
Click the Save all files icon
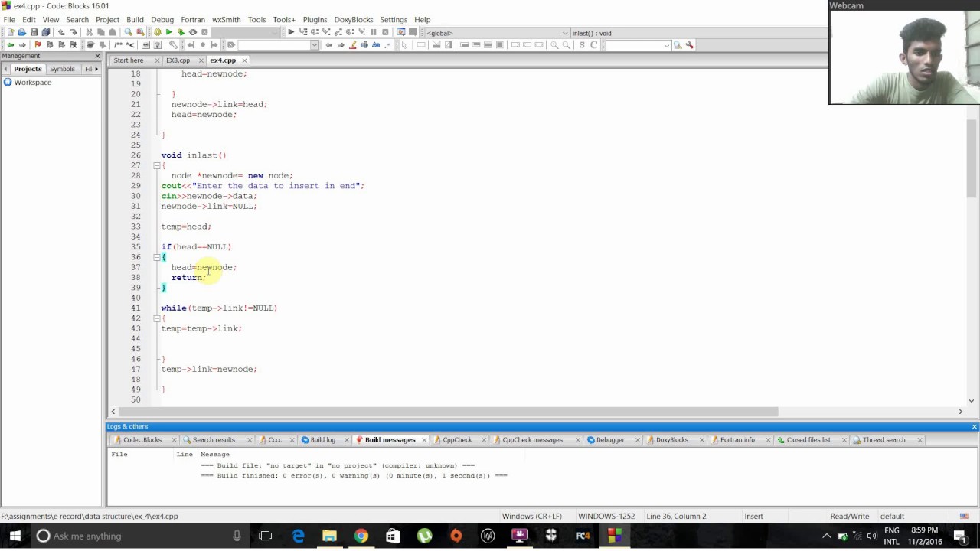45,32
